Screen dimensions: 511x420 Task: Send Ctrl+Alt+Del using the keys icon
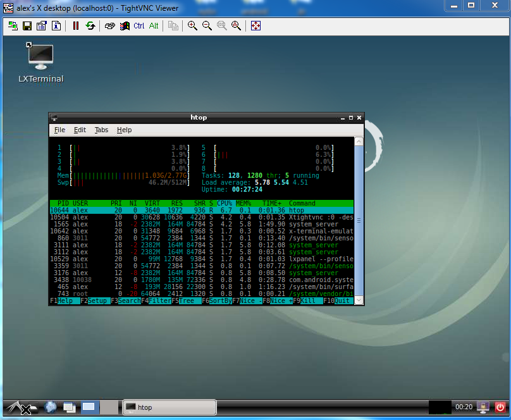tap(110, 26)
